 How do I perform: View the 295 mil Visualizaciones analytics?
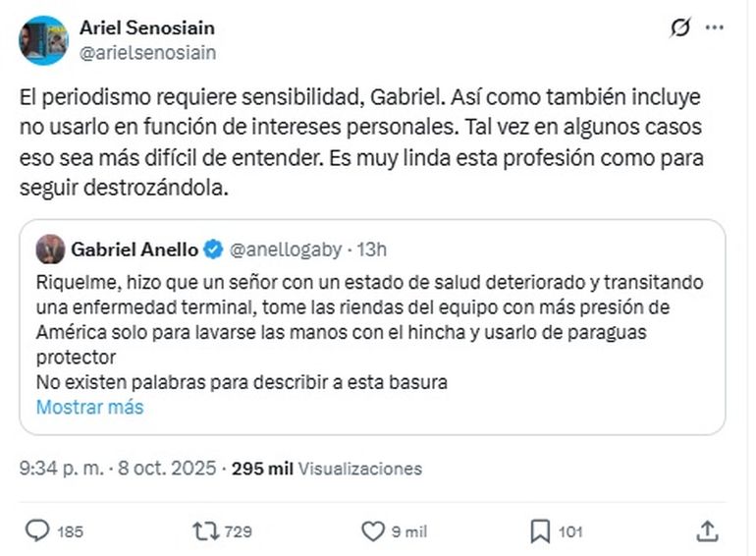point(327,469)
